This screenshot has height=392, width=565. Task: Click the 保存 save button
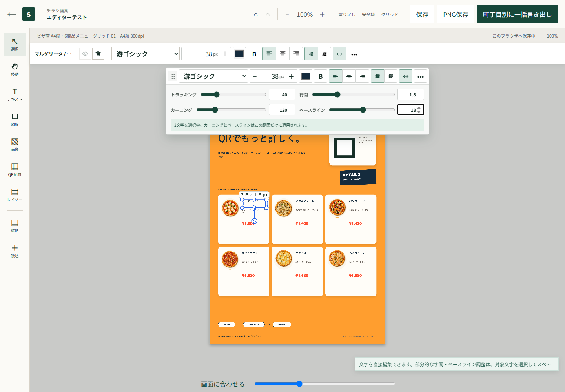[422, 14]
